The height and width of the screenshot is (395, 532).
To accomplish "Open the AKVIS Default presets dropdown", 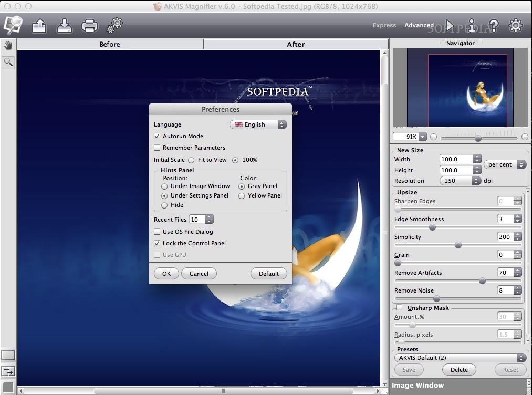I will (x=460, y=357).
